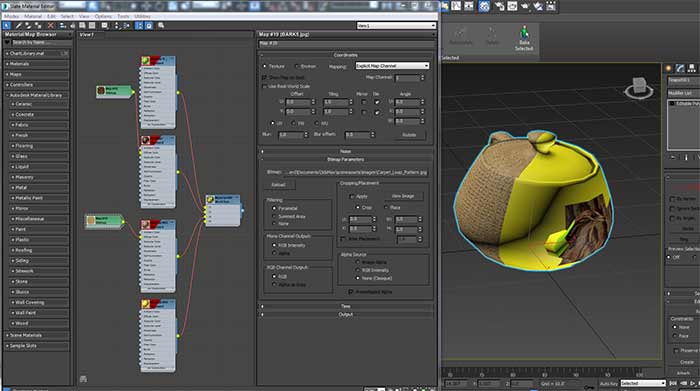Select Image Alpha as alpha source
The image size is (700, 391).
click(x=358, y=262)
